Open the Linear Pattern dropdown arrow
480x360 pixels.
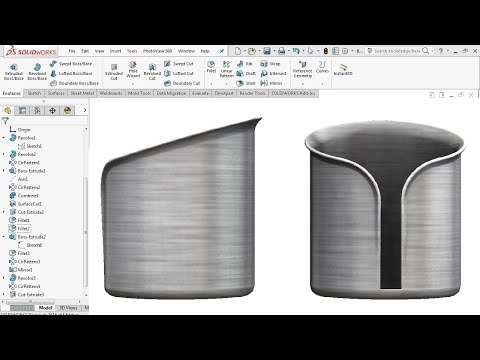[x=227, y=84]
